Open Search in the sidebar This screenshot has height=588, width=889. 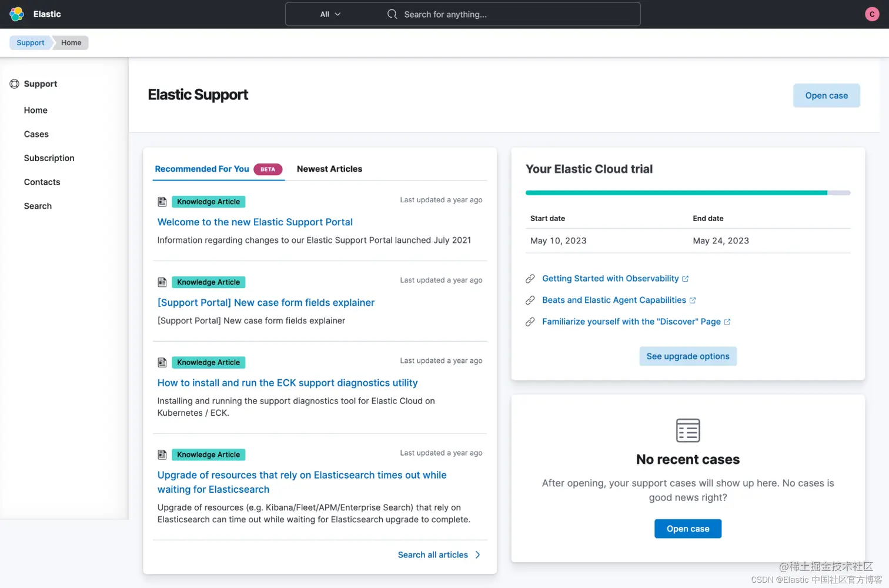coord(38,206)
